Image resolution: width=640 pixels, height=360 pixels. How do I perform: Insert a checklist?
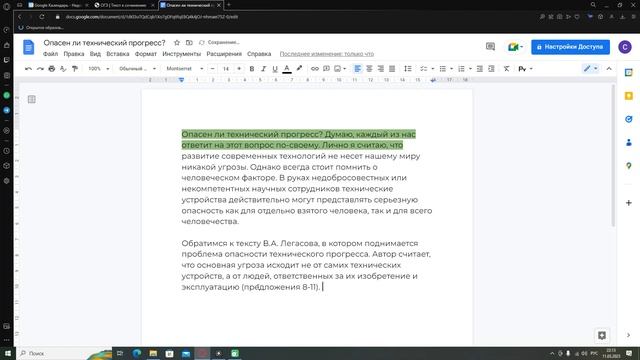click(424, 69)
